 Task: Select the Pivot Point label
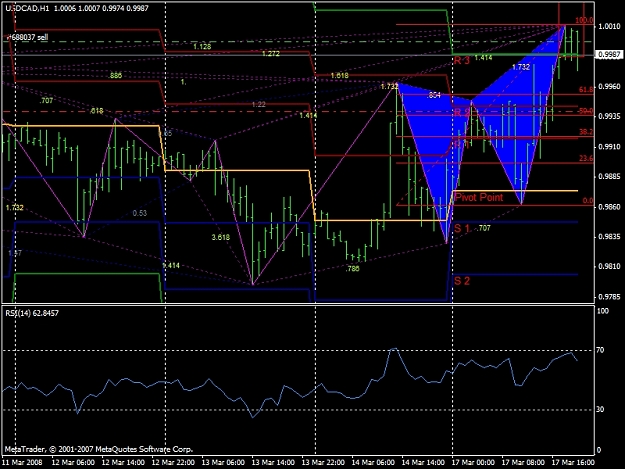tap(479, 197)
